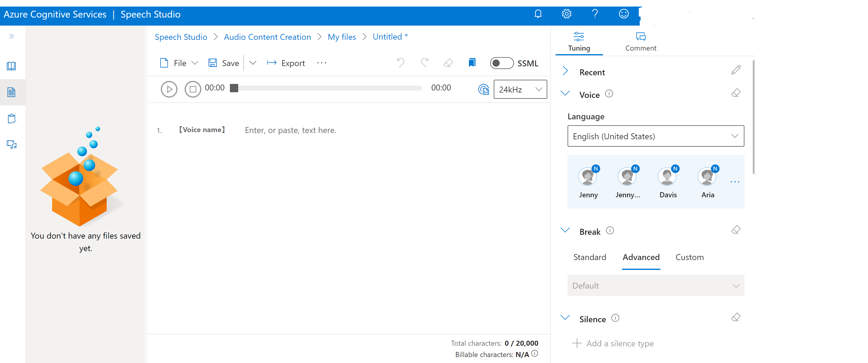Viewport: 868px width, 363px height.
Task: Click the My files breadcrumb link
Action: (x=342, y=37)
